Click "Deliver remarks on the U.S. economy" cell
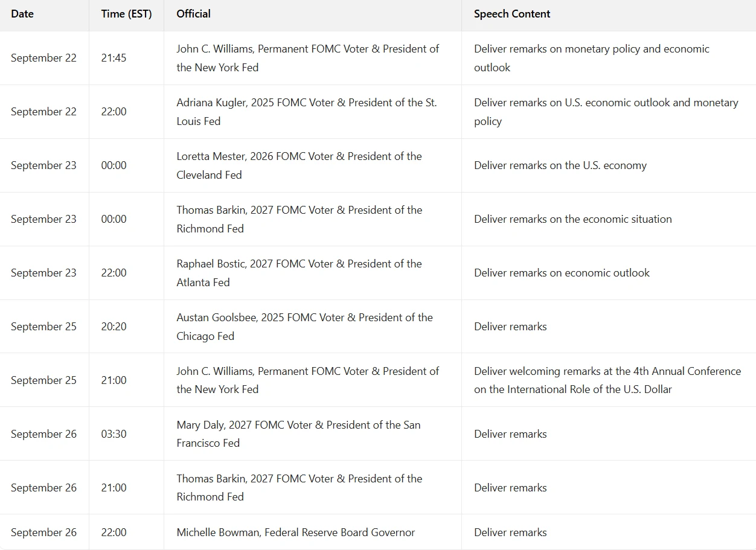This screenshot has height=550, width=756. pyautogui.click(x=560, y=165)
